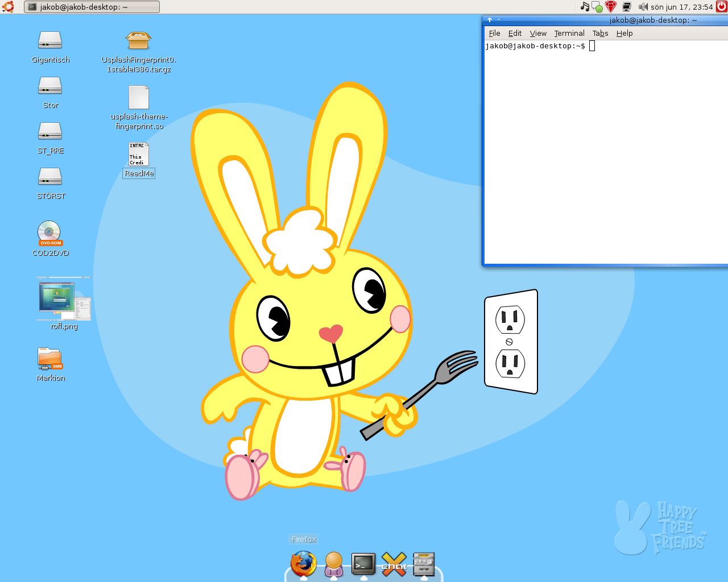Image resolution: width=728 pixels, height=582 pixels.
Task: Select the ReadMe text file icon
Action: (139, 154)
